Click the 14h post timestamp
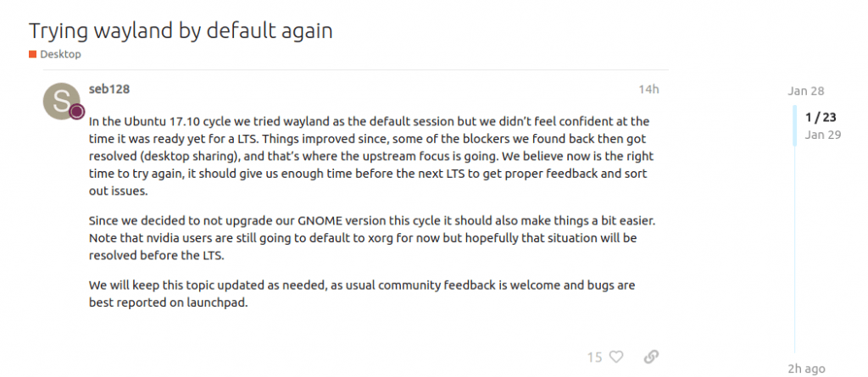 [x=648, y=89]
